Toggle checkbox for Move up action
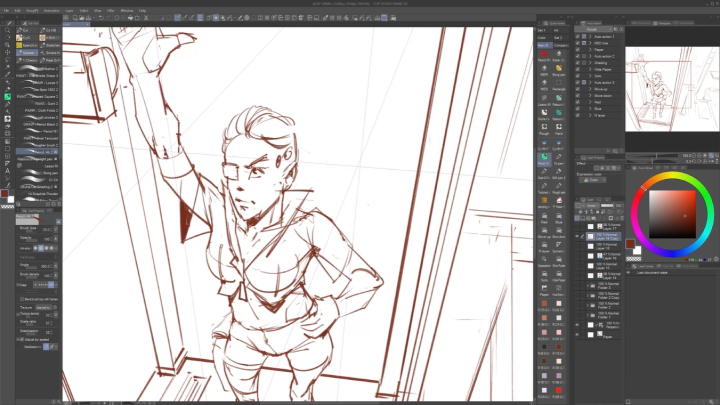The width and height of the screenshot is (720, 405). tap(578, 89)
